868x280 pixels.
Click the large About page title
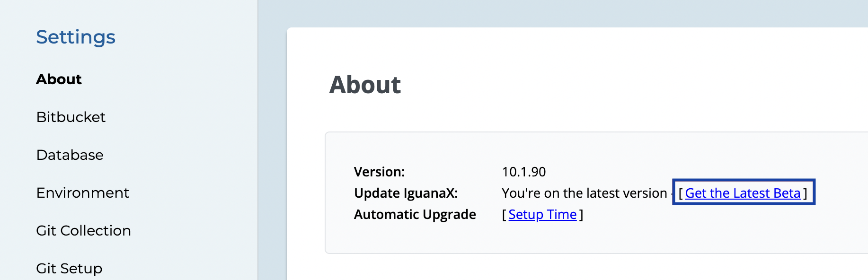tap(365, 85)
